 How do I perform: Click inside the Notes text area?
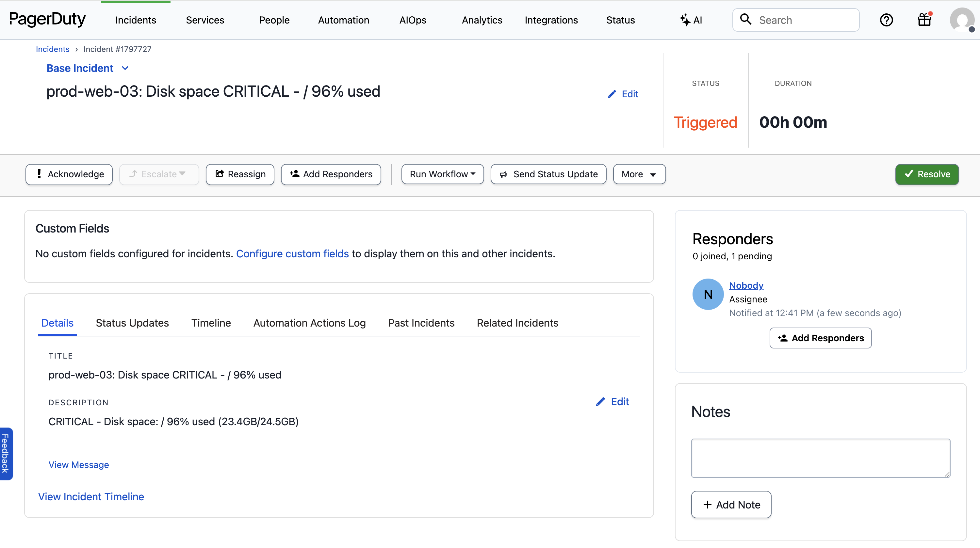pyautogui.click(x=820, y=458)
